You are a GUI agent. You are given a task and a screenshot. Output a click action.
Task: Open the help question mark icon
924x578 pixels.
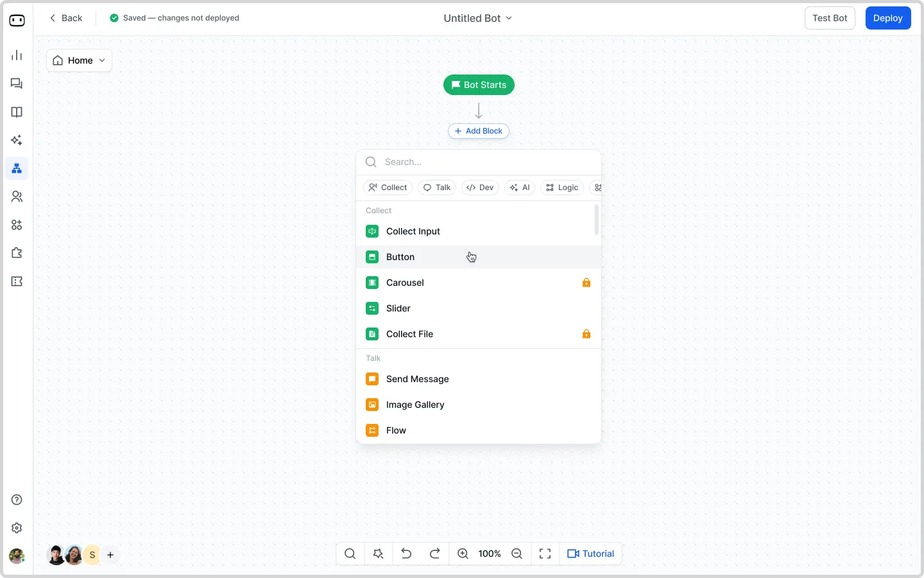pos(17,500)
